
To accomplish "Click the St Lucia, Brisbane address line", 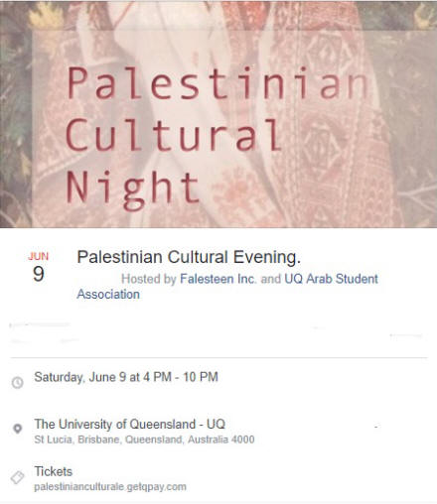I will pos(144,440).
